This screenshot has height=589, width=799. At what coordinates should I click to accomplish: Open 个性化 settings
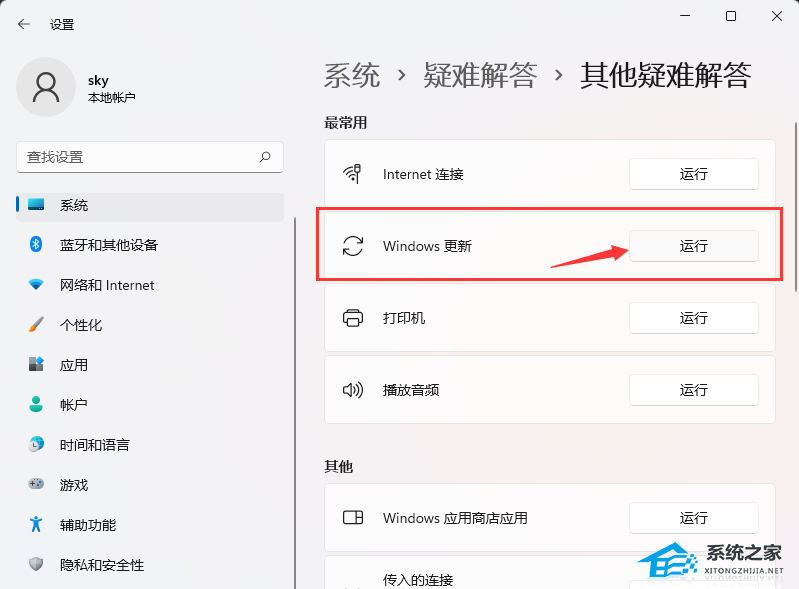coord(150,325)
